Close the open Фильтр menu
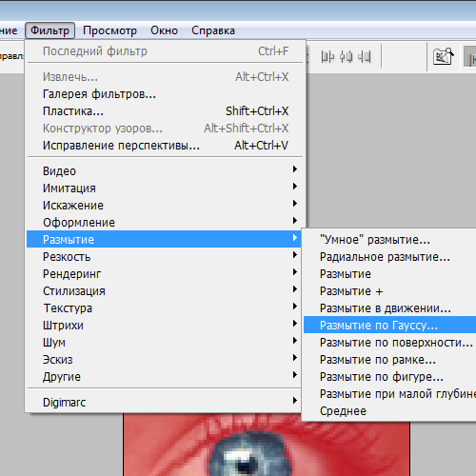 click(50, 30)
